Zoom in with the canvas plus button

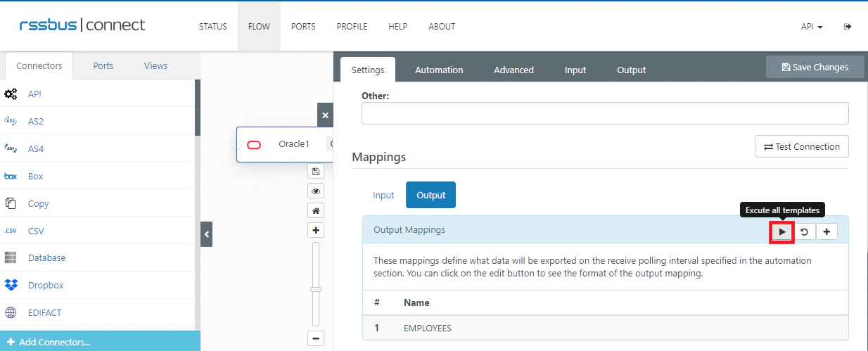click(x=316, y=230)
